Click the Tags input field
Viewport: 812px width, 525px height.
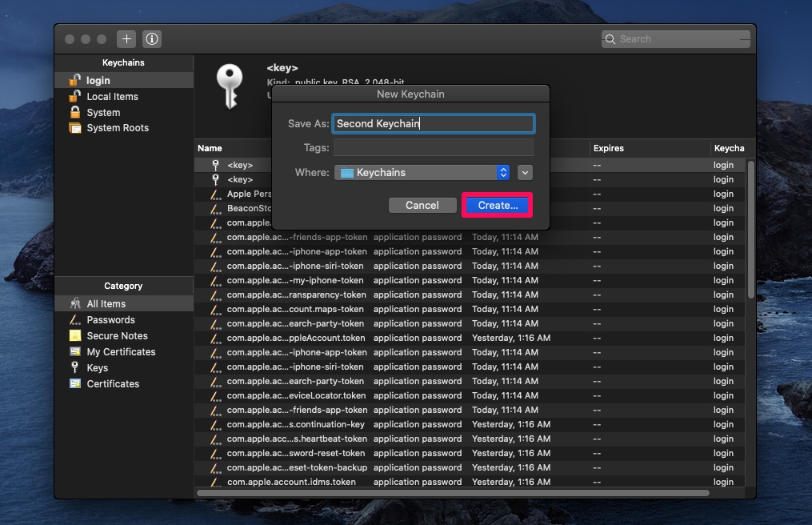click(432, 147)
